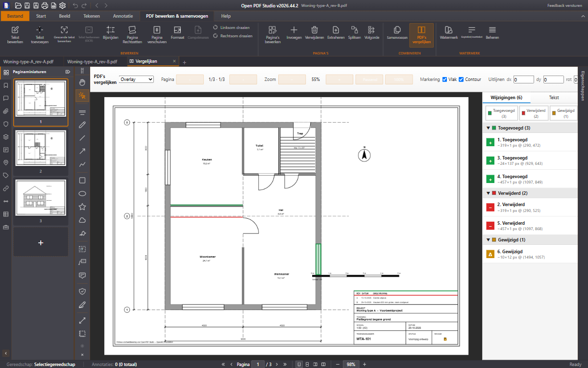Choose the cloud annotation tool
Viewport: 588px width, 368px height.
[x=82, y=220]
